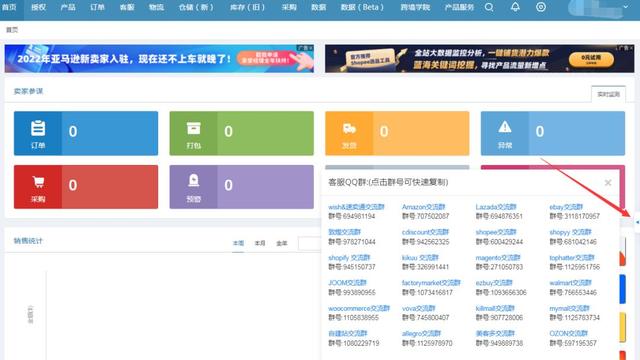Viewport: 640px width, 360px height.
Task: Open the 客服 menu
Action: (127, 7)
